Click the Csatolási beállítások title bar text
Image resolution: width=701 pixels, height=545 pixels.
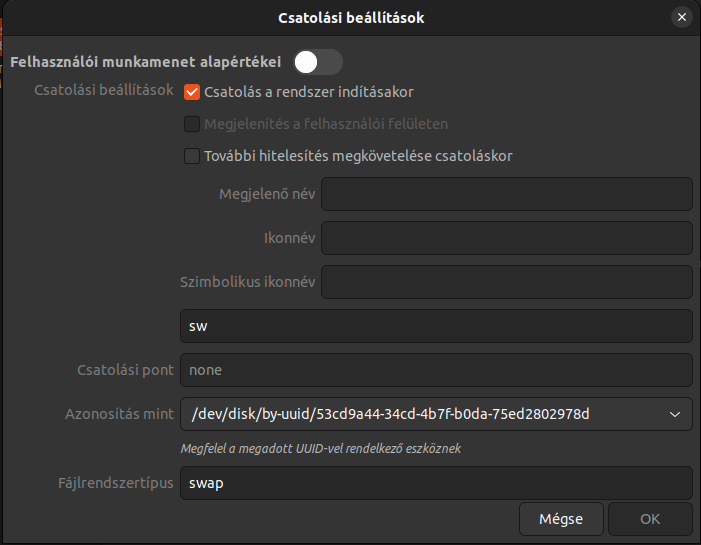(x=351, y=18)
